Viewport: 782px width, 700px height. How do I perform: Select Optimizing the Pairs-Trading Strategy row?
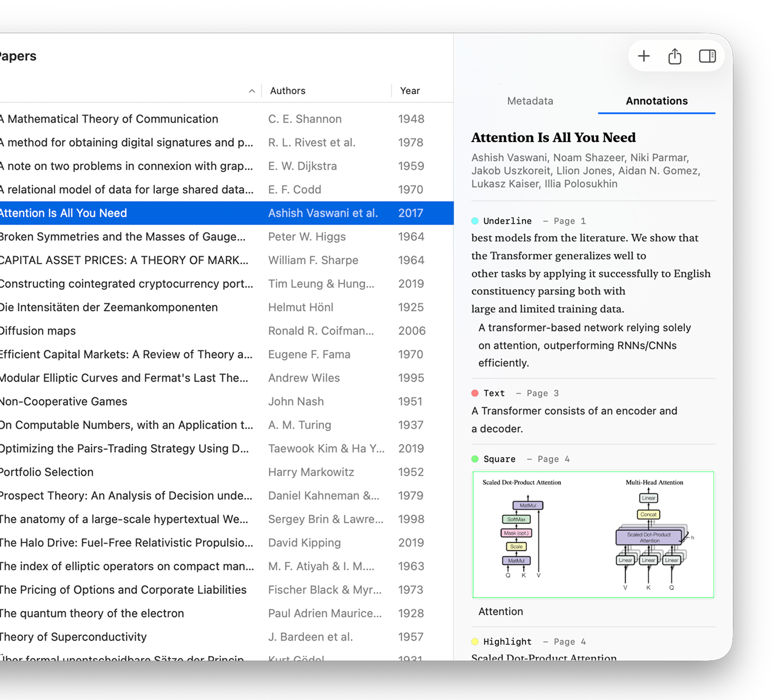(x=226, y=448)
